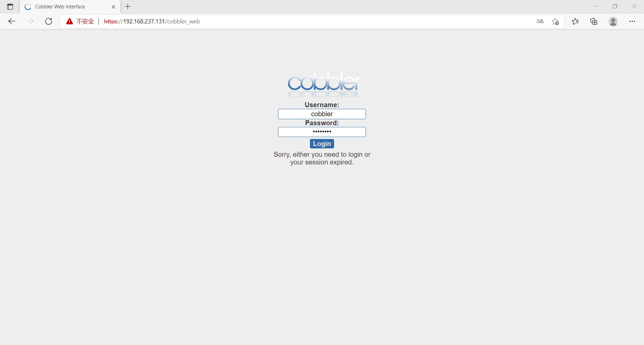Viewport: 644px width, 345px height.
Task: Minimize the browser window
Action: tap(596, 6)
